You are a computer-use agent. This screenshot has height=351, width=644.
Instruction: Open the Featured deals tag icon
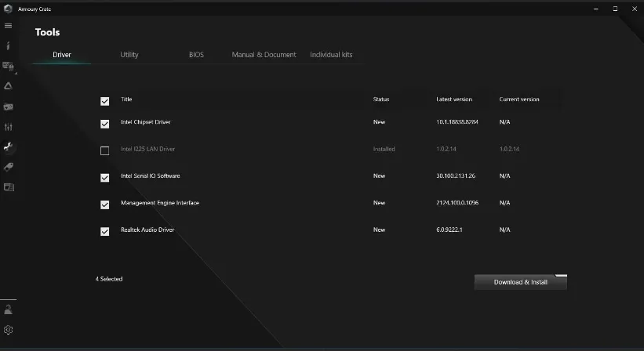(x=8, y=167)
